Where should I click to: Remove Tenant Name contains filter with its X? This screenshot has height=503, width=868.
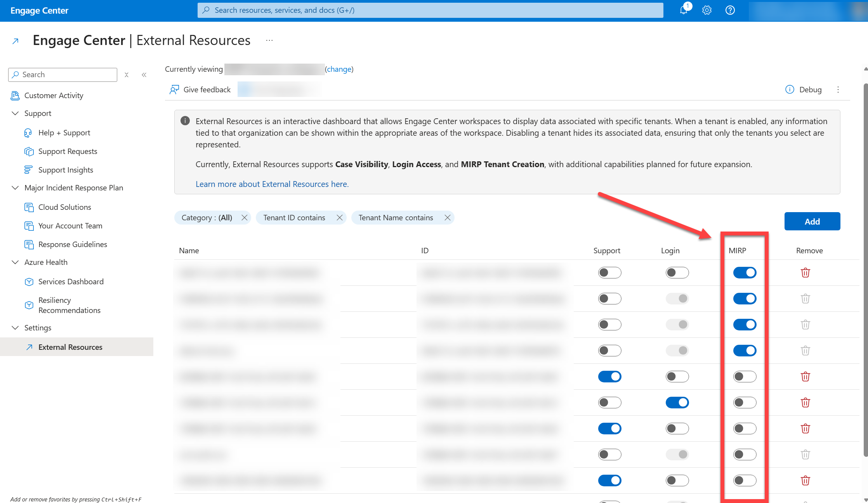[448, 218]
